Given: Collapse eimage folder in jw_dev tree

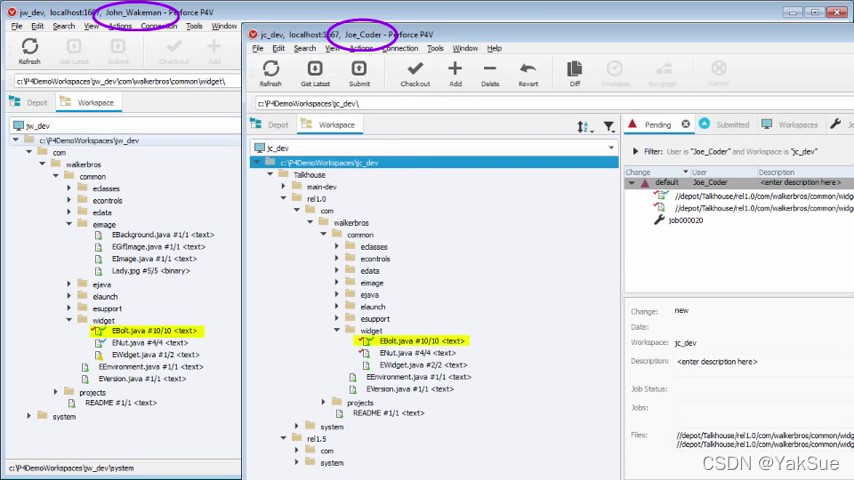Looking at the screenshot, I should click(x=69, y=224).
